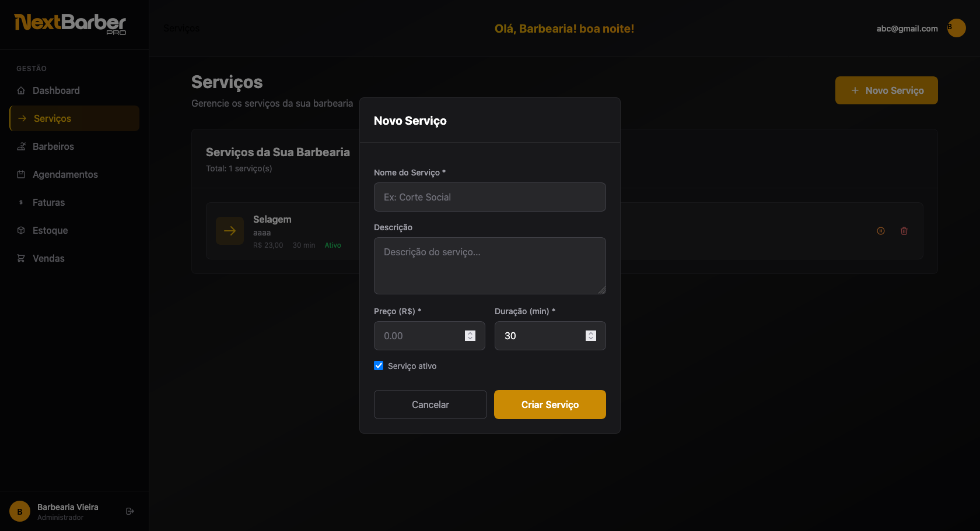
Task: Click the NextBarber PRO logo
Action: tap(70, 24)
